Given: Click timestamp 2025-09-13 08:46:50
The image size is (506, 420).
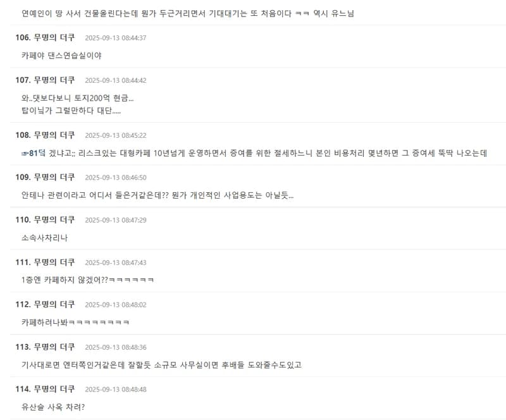Looking at the screenshot, I should [x=116, y=178].
